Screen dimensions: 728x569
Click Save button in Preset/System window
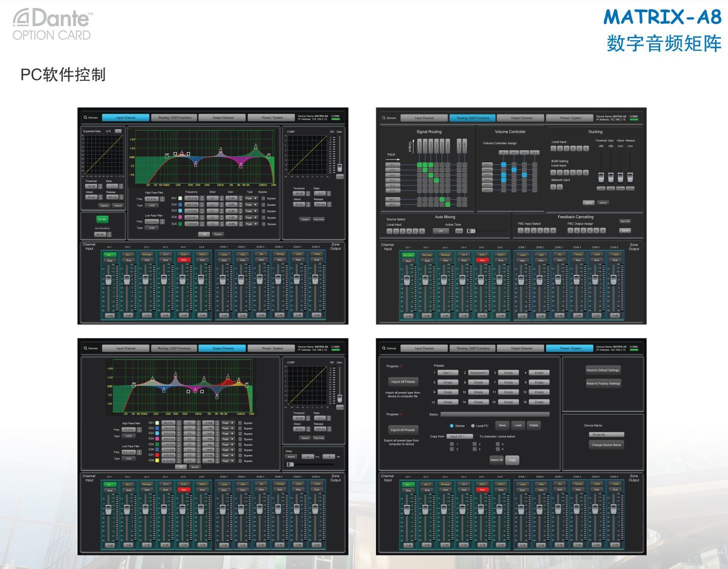[502, 425]
